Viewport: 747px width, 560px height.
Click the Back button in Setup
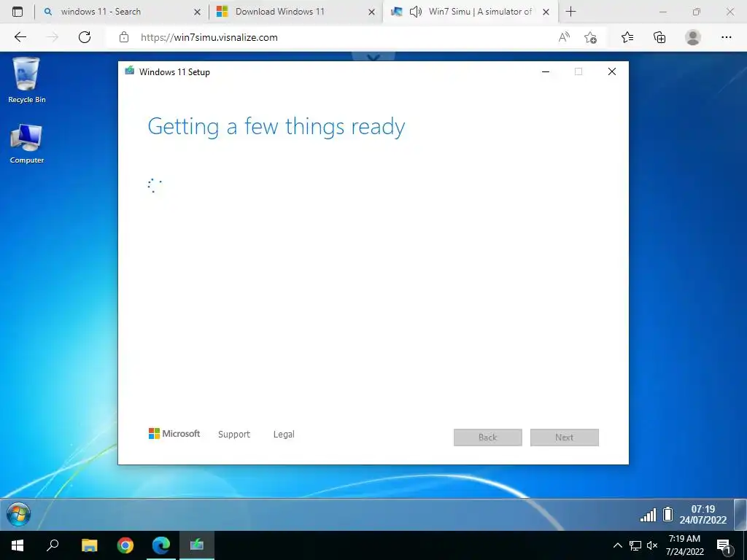(x=488, y=437)
